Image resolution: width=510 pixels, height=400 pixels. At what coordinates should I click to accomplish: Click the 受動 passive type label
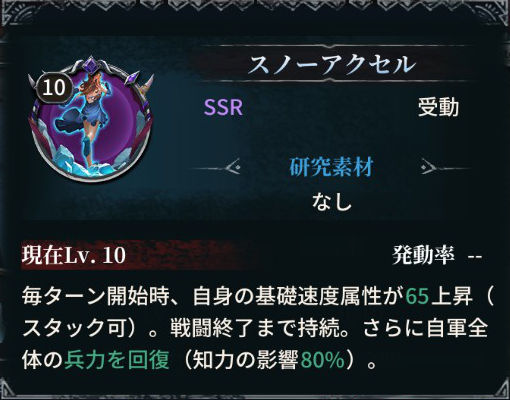point(438,108)
